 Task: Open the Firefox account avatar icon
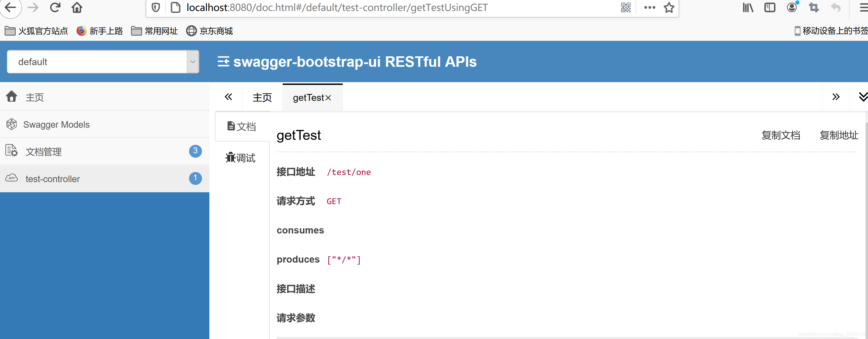pyautogui.click(x=792, y=7)
